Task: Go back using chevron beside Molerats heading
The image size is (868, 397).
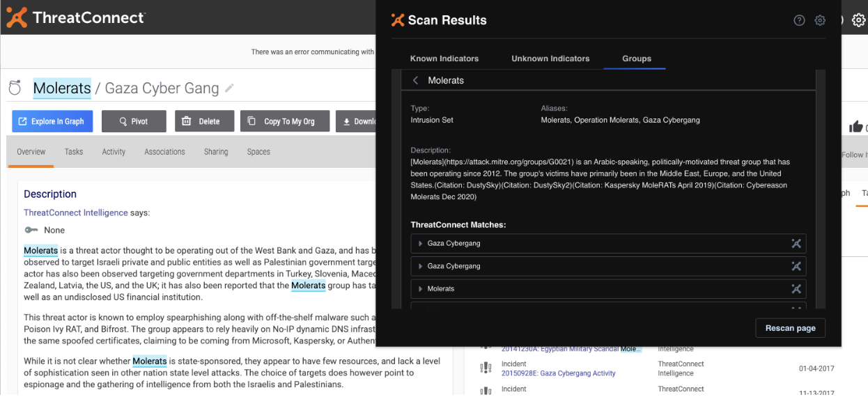Action: point(416,81)
